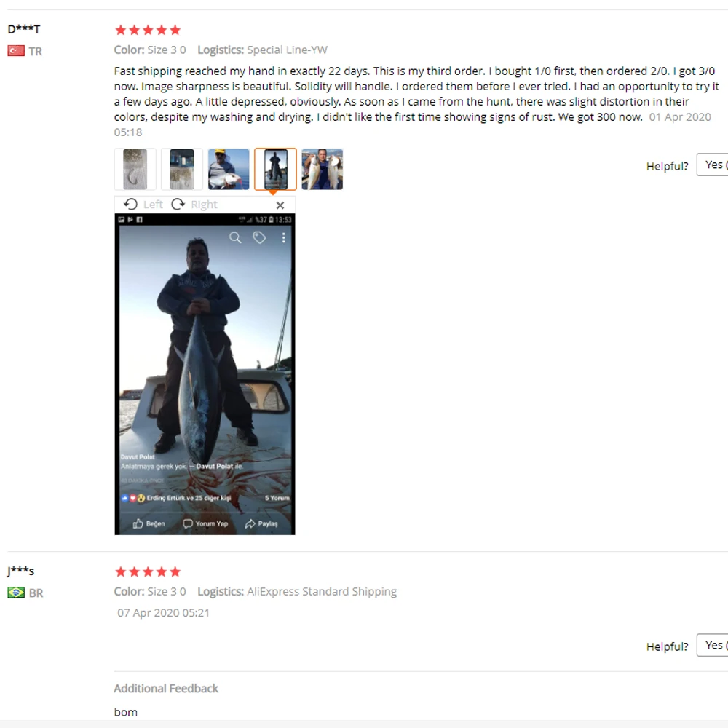This screenshot has height=728, width=728.
Task: Click the Paylaş share icon
Action: 250,523
